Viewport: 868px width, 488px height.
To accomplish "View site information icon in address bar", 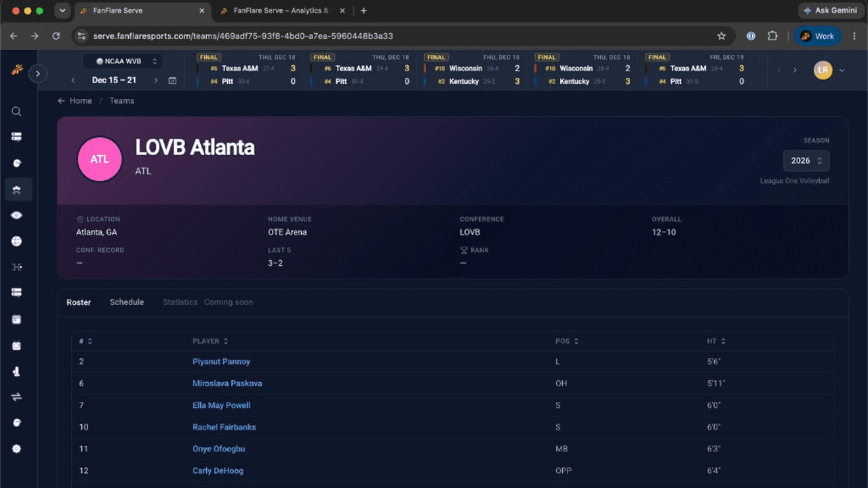I will [82, 36].
